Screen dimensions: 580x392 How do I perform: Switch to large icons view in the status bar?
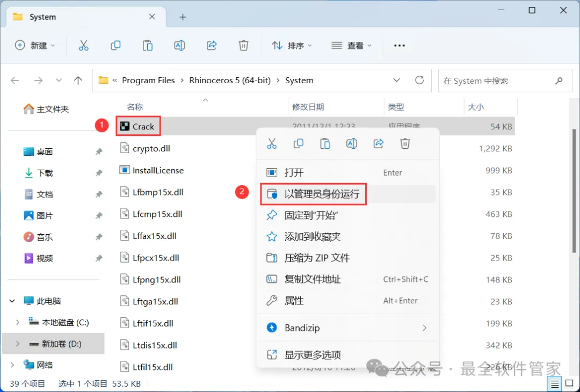570,384
